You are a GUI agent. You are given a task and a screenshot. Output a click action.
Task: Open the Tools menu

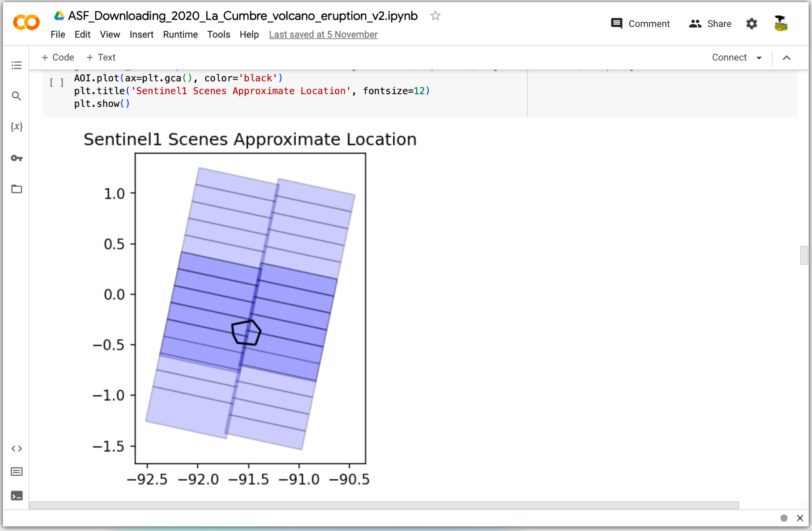tap(218, 35)
